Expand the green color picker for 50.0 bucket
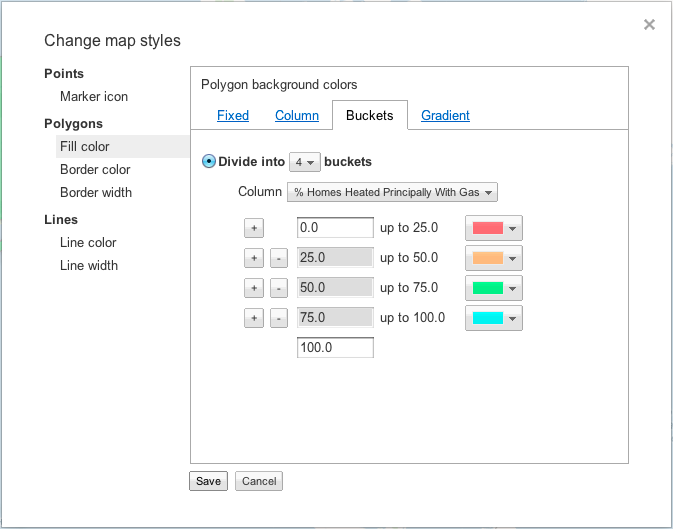 pyautogui.click(x=494, y=288)
